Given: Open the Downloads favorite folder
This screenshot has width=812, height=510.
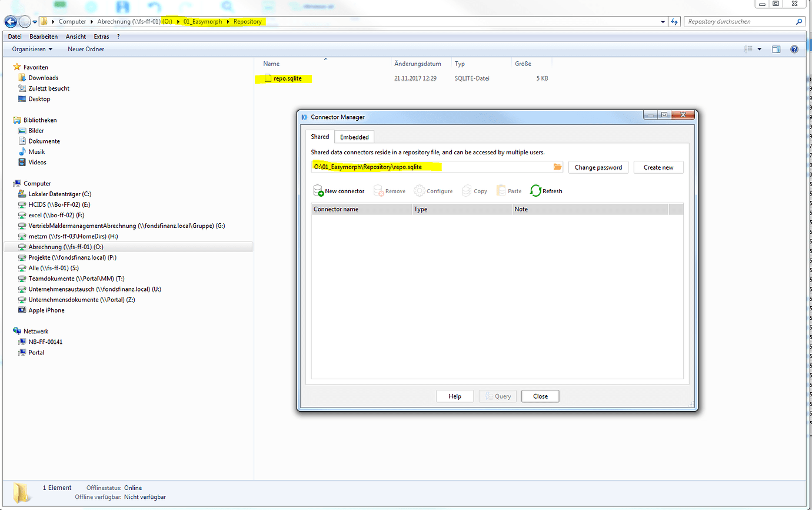Looking at the screenshot, I should (x=43, y=78).
